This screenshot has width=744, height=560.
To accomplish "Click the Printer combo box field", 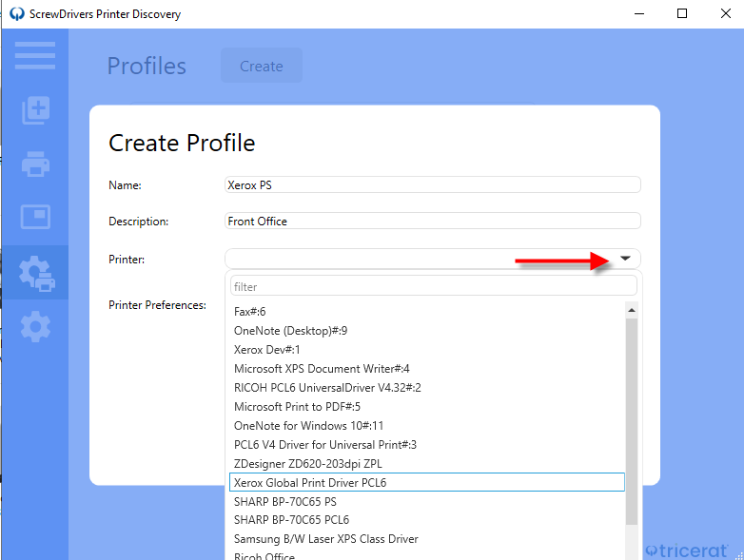I will pyautogui.click(x=433, y=259).
